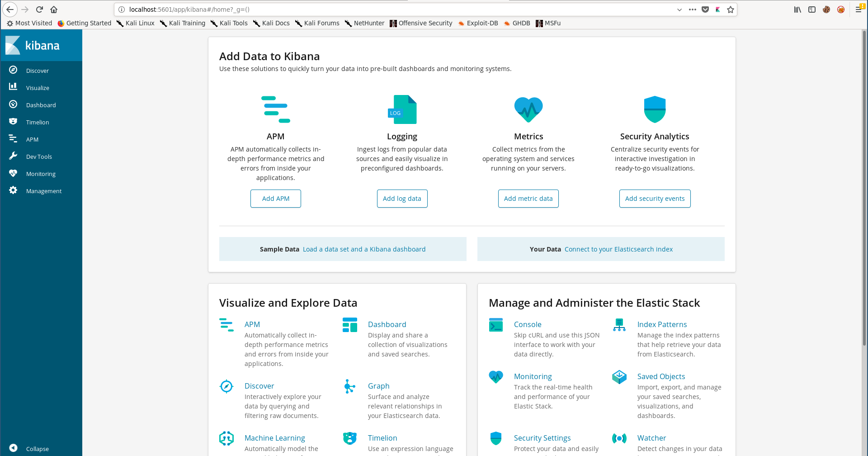Open Dev Tools wrench icon in sidebar

(x=13, y=156)
